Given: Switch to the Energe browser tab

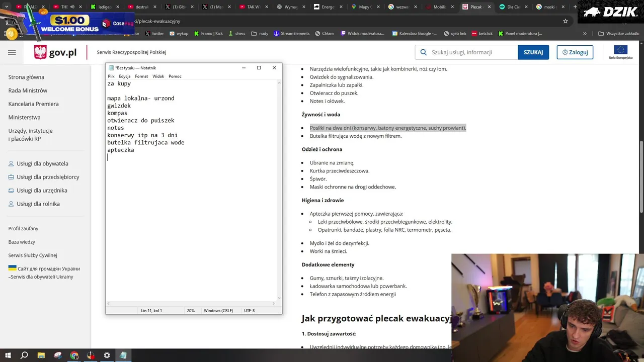Looking at the screenshot, I should pos(328,7).
